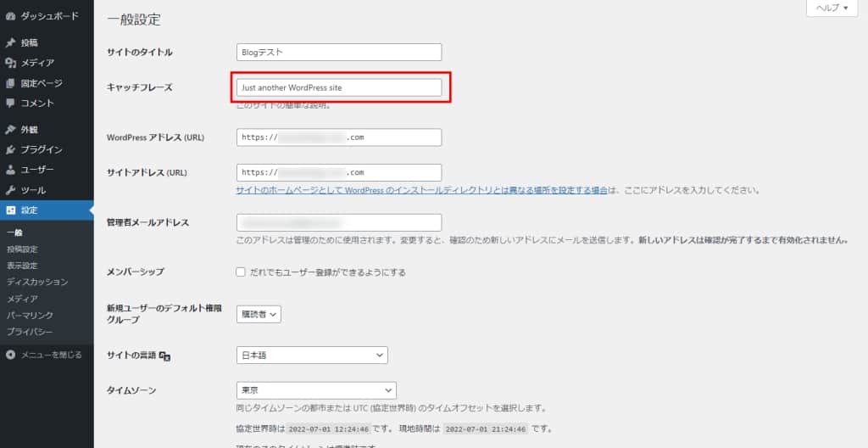Collapse the sidebar with メニューを閉じる arrow icon
The height and width of the screenshot is (448, 868).
(x=10, y=355)
